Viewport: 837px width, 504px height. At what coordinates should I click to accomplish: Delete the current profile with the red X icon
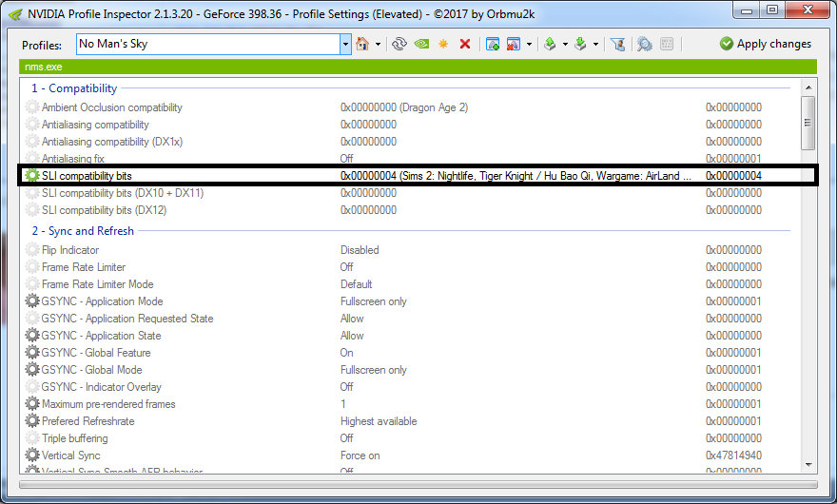(x=465, y=44)
